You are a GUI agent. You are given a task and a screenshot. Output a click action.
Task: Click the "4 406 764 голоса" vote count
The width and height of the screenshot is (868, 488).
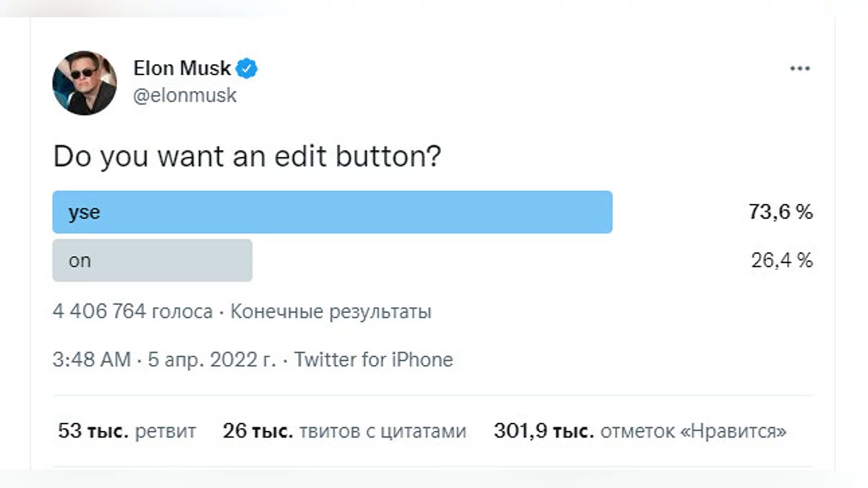[x=132, y=312]
